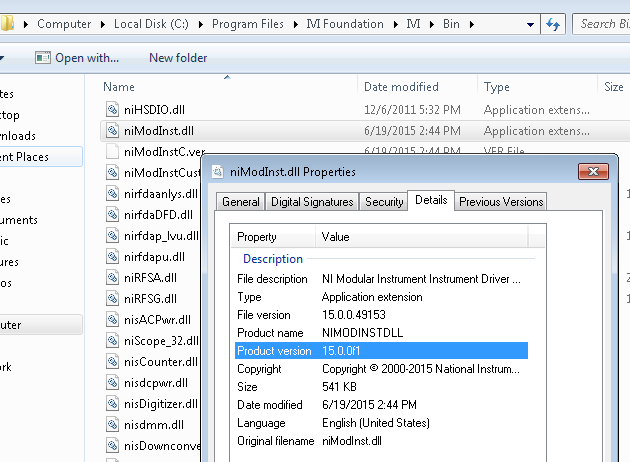The image size is (630, 462).
Task: Switch to the General tab
Action: point(241,202)
